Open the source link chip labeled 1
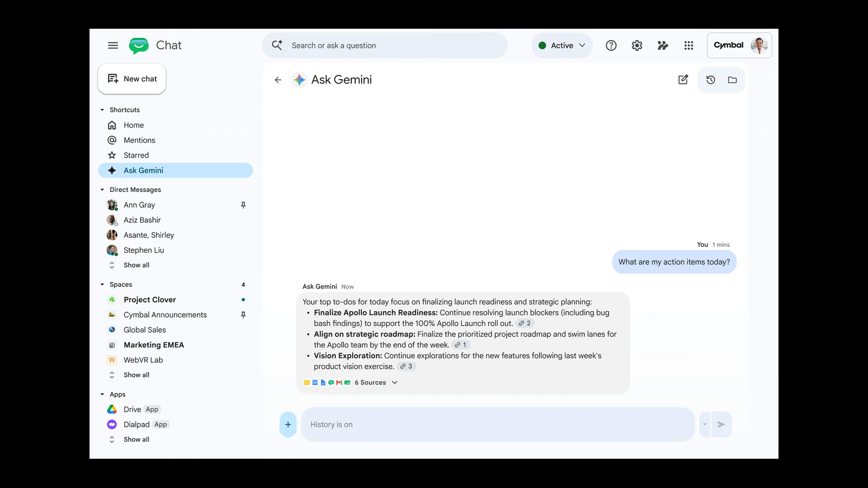Viewport: 868px width, 488px height. click(x=461, y=345)
